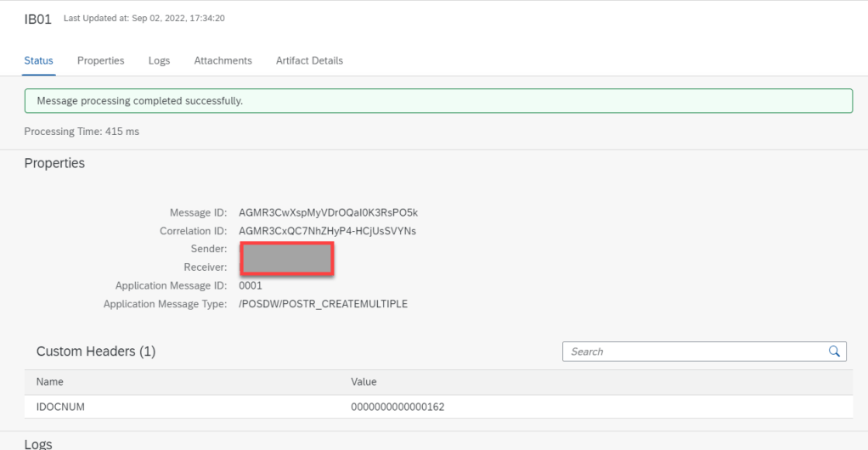This screenshot has width=868, height=450.
Task: Select the Attachments tab
Action: 223,60
